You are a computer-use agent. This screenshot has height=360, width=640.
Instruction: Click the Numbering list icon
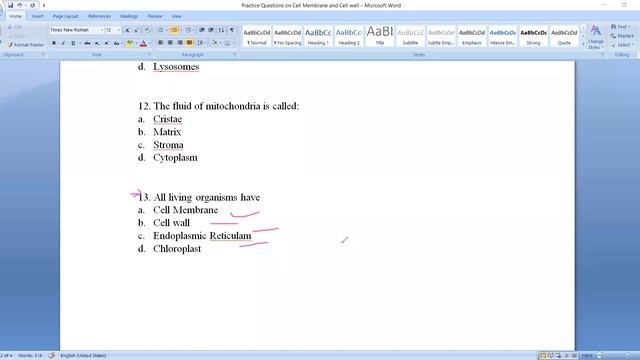(x=175, y=30)
